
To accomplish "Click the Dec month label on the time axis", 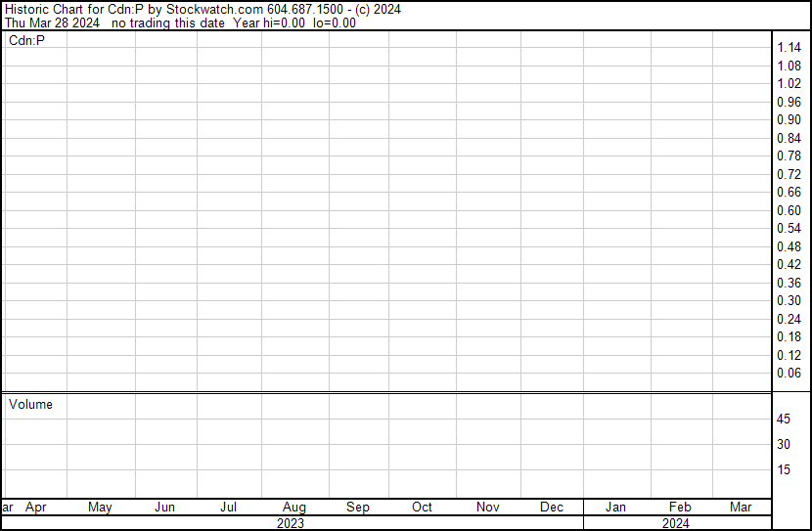I will [x=552, y=508].
